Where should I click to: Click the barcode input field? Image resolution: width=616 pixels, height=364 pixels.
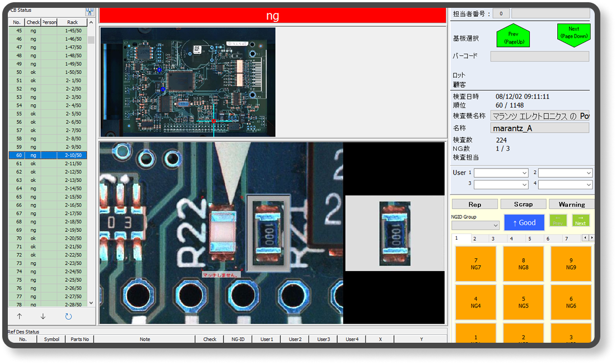click(x=539, y=57)
